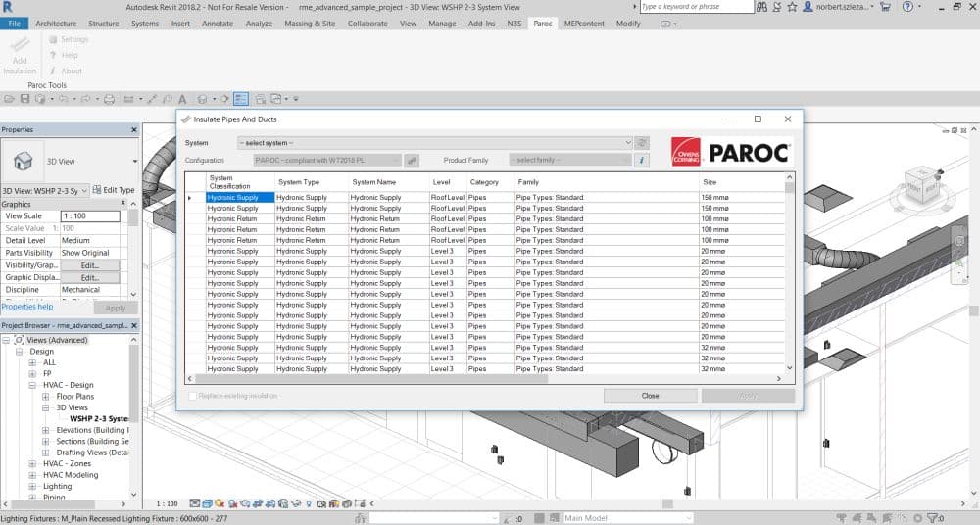Image resolution: width=980 pixels, height=525 pixels.
Task: Click the star favorites icon in title bar
Action: click(792, 7)
